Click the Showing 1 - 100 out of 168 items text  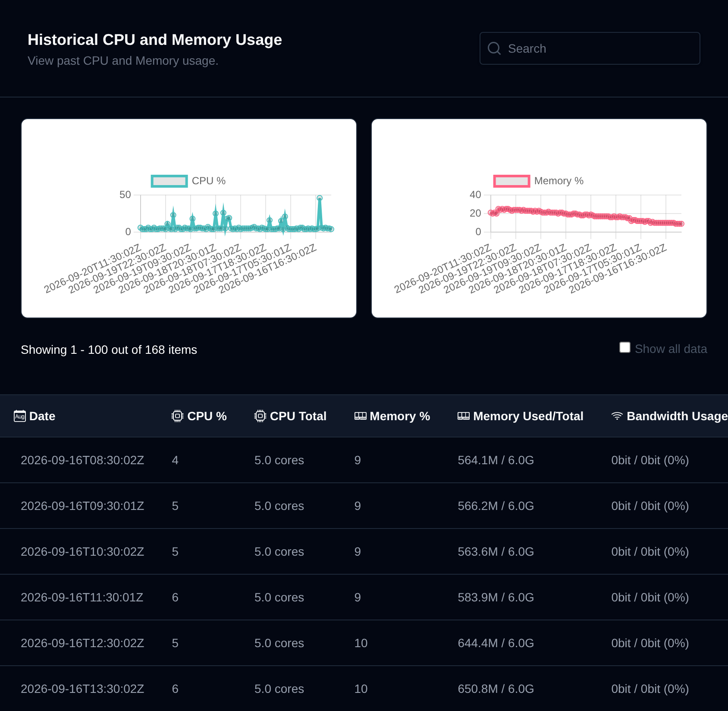tap(109, 350)
